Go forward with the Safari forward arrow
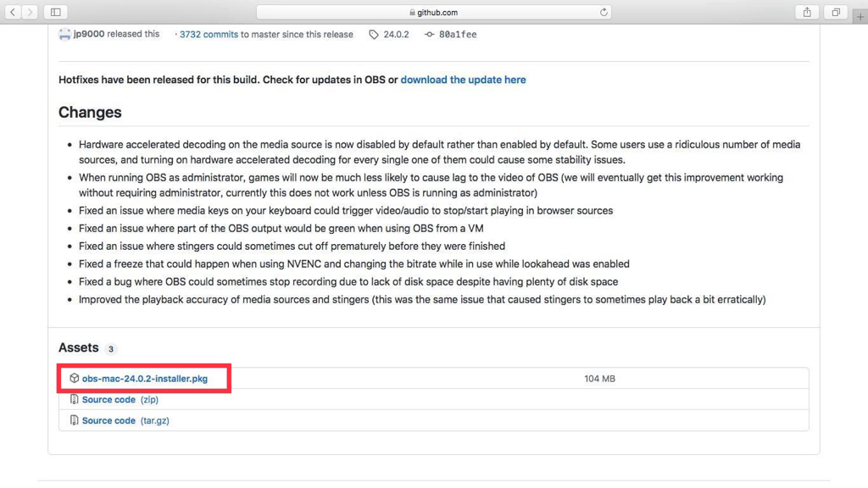Viewport: 868px width, 488px height. (x=30, y=12)
